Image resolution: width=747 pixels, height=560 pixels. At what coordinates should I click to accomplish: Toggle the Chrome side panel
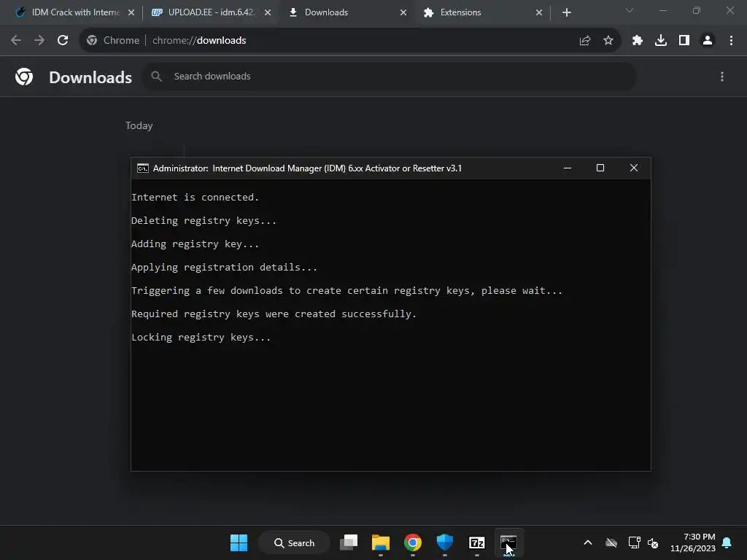(684, 41)
